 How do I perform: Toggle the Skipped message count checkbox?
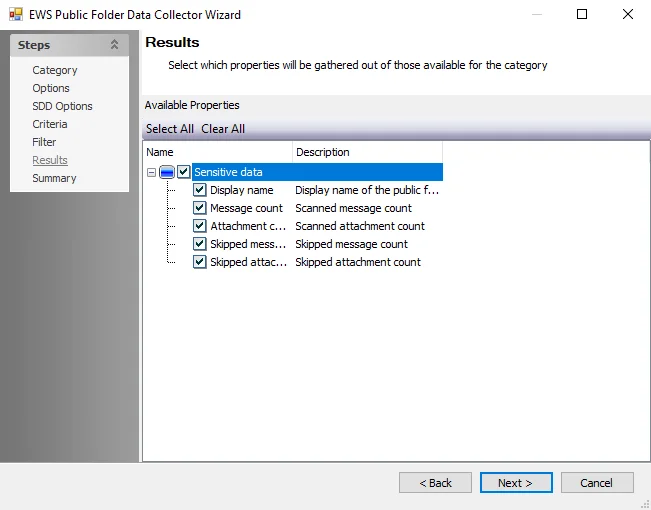click(199, 244)
